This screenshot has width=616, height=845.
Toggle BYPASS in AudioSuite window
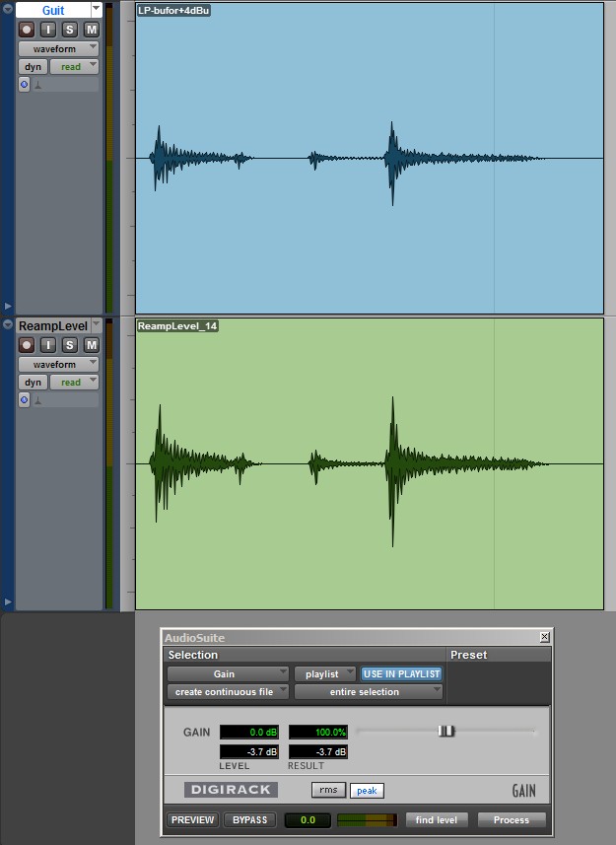click(x=250, y=820)
